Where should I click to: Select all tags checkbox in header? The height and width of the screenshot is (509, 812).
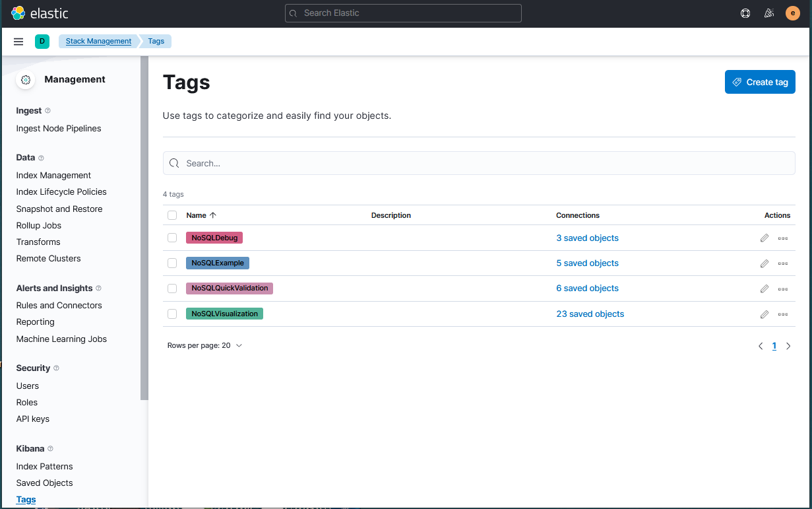pyautogui.click(x=172, y=215)
